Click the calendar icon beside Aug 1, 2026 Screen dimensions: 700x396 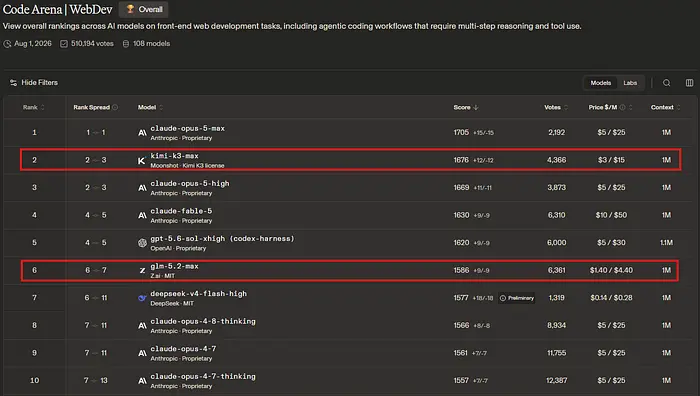click(x=7, y=44)
